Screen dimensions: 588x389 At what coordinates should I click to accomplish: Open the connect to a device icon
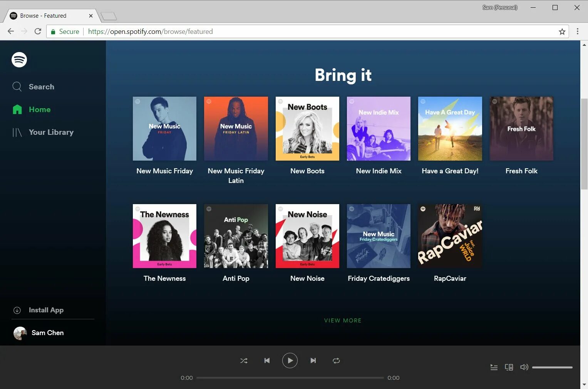tap(509, 367)
